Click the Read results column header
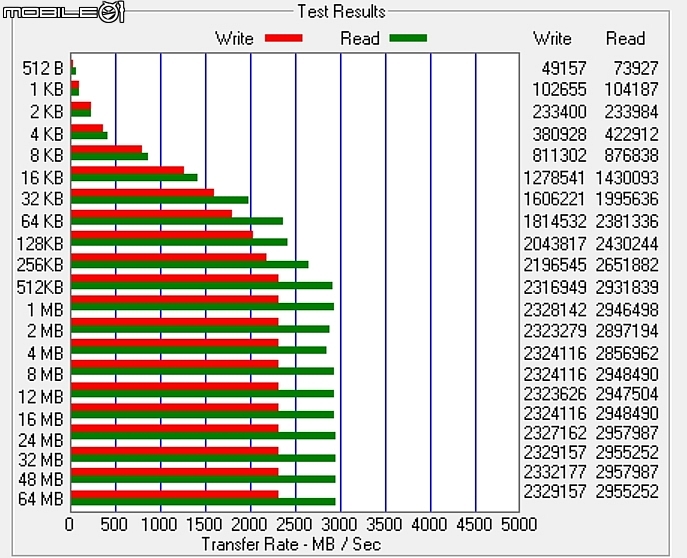The width and height of the screenshot is (687, 558). 625,39
